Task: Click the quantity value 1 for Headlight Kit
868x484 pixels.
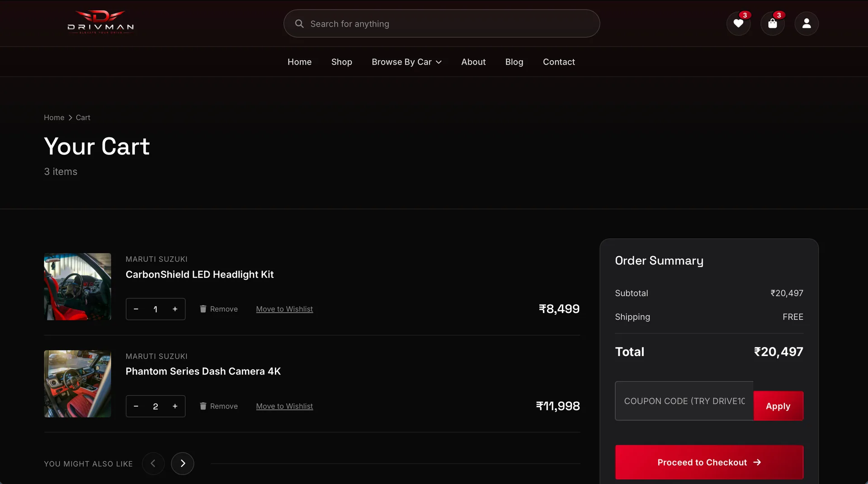Action: (156, 309)
